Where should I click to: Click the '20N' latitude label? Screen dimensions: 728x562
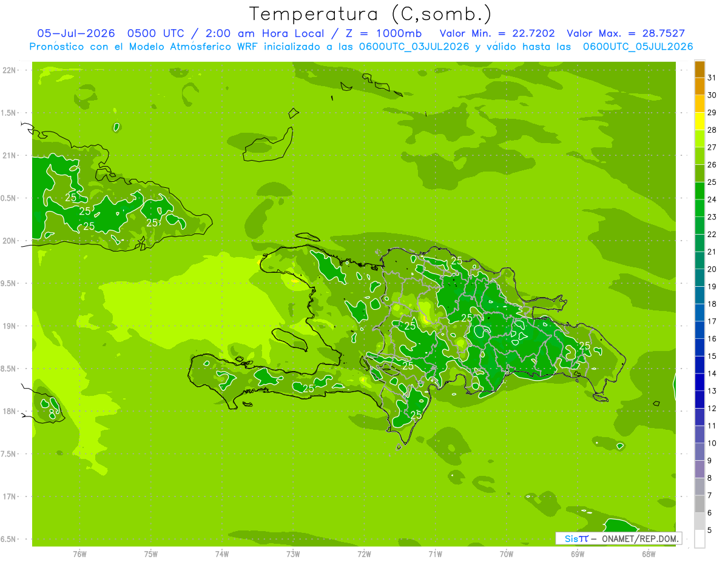(x=10, y=241)
